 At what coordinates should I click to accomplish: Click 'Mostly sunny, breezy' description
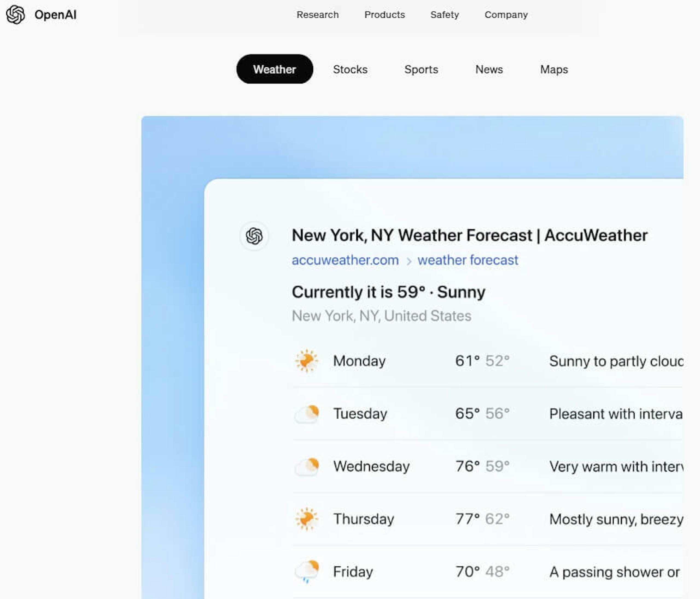point(616,519)
